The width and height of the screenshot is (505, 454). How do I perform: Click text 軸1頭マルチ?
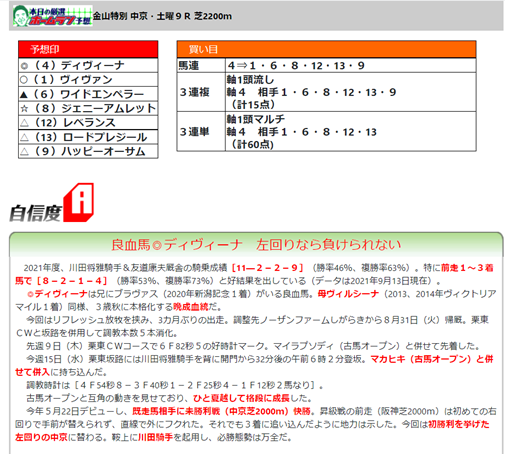(256, 119)
